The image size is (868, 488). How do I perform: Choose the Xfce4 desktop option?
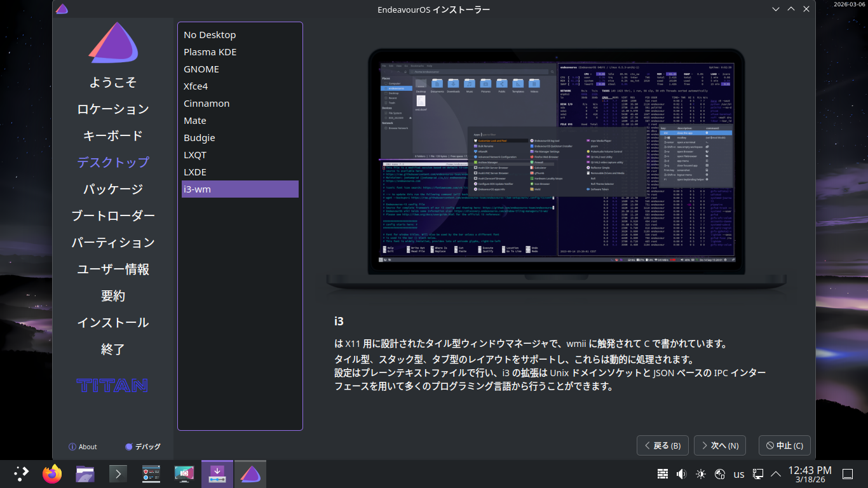click(196, 86)
